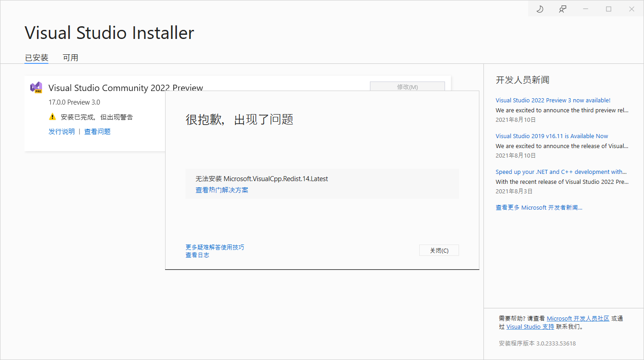Click the 安装程序版本 3.0.2333.53618 text

pos(537,343)
